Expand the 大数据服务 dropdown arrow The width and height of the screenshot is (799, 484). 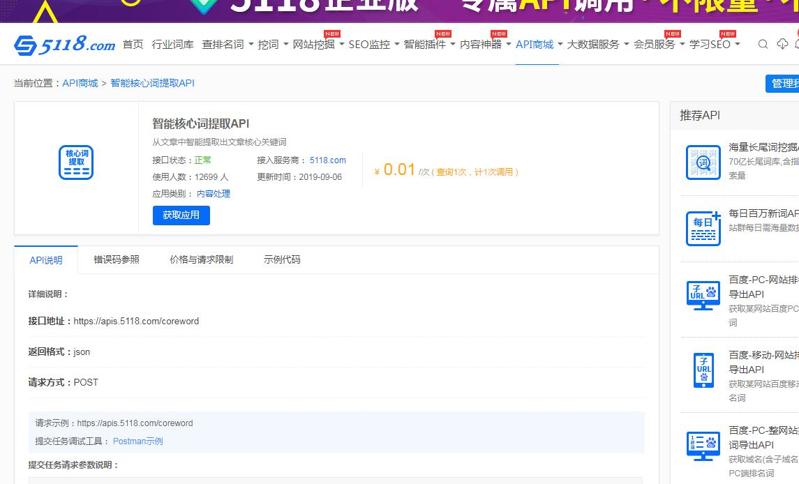tap(626, 44)
